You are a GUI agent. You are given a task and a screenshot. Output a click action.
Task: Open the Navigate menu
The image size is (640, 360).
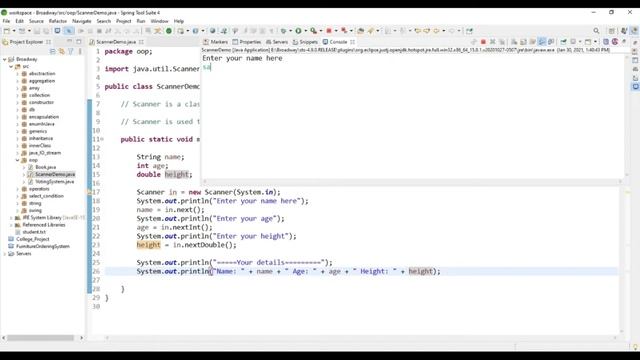82,21
